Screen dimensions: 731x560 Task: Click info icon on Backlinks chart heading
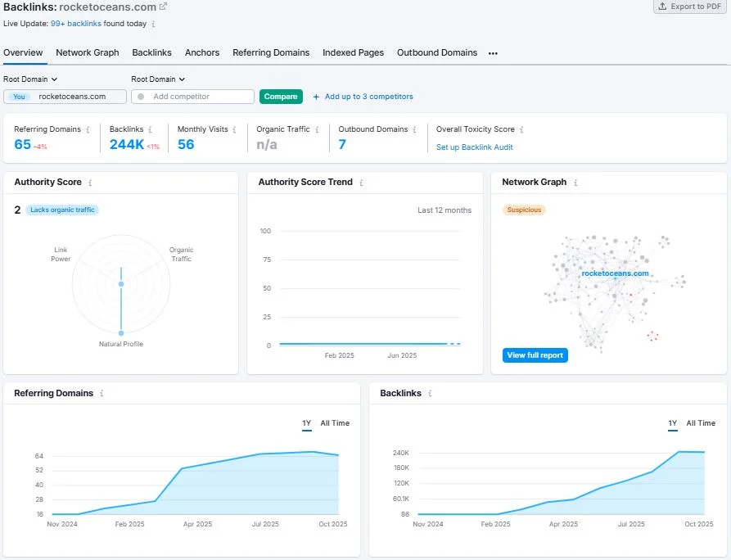pyautogui.click(x=430, y=394)
